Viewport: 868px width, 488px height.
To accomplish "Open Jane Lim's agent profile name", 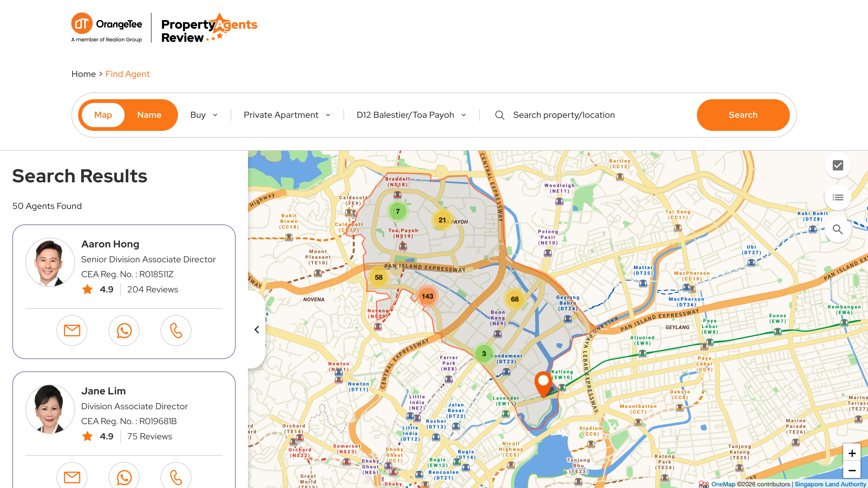I will tap(104, 391).
